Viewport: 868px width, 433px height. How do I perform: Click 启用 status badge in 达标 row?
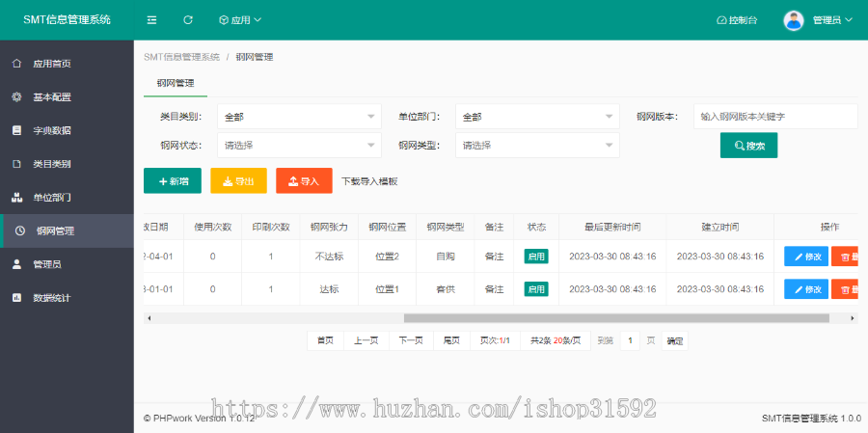536,289
